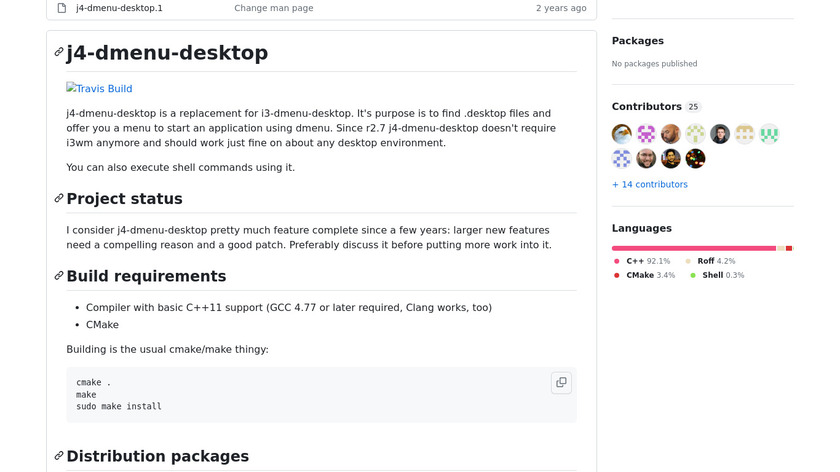Click 'You can also execute shell commands' sentence
The width and height of the screenshot is (840, 472).
181,167
